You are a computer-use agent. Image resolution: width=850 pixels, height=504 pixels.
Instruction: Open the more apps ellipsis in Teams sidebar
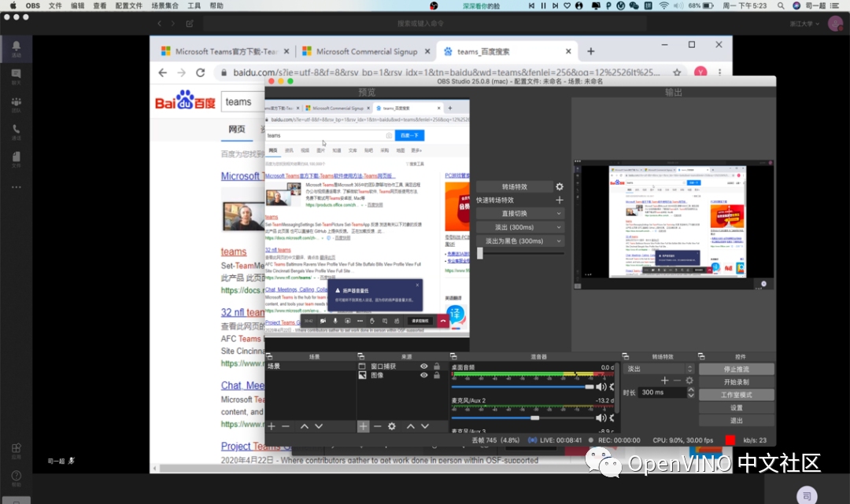pyautogui.click(x=17, y=187)
